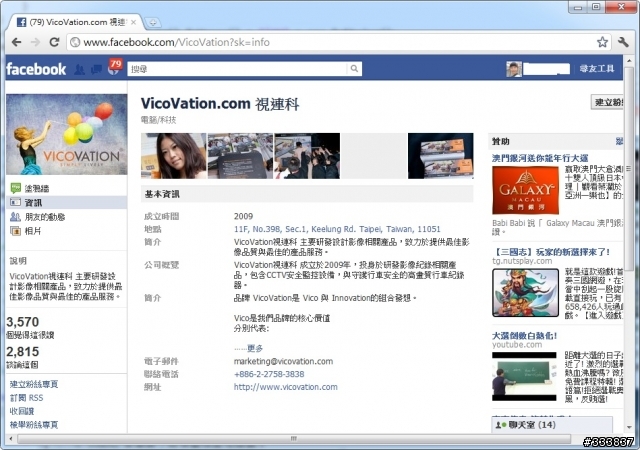640x450 pixels.
Task: Click the VicoVation page profile image
Action: 67,134
